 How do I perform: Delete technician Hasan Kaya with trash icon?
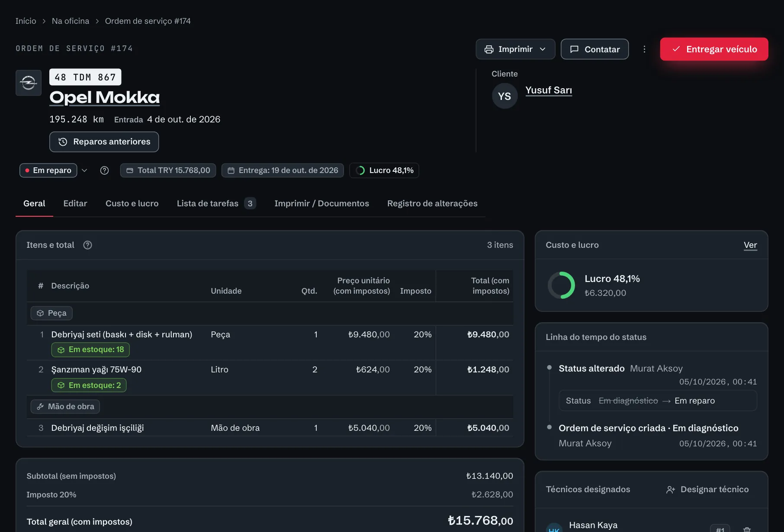[747, 529]
